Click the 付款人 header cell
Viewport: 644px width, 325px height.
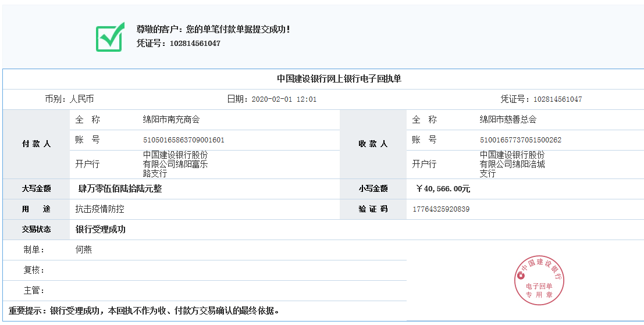coord(36,144)
